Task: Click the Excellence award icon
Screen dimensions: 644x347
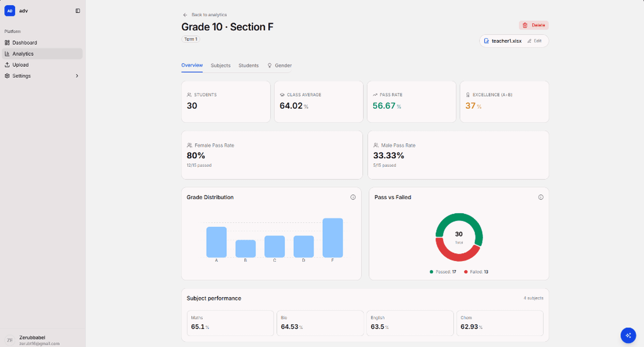Action: [468, 95]
